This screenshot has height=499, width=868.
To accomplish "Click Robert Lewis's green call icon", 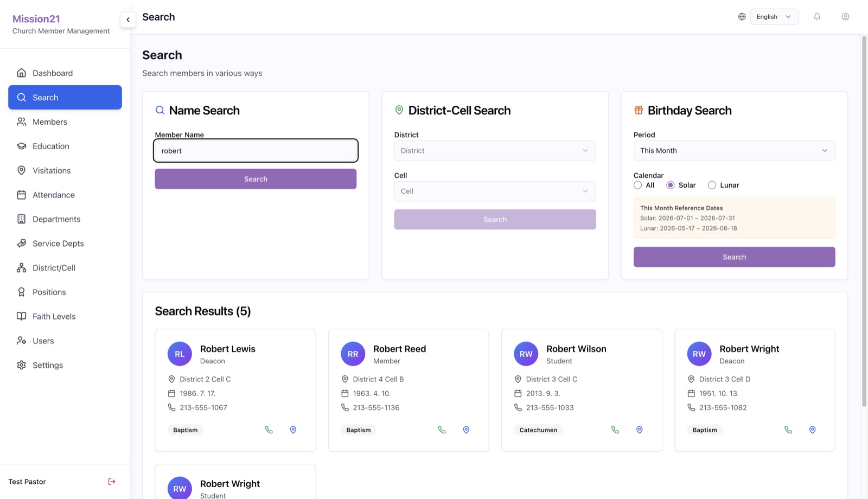I will (269, 430).
